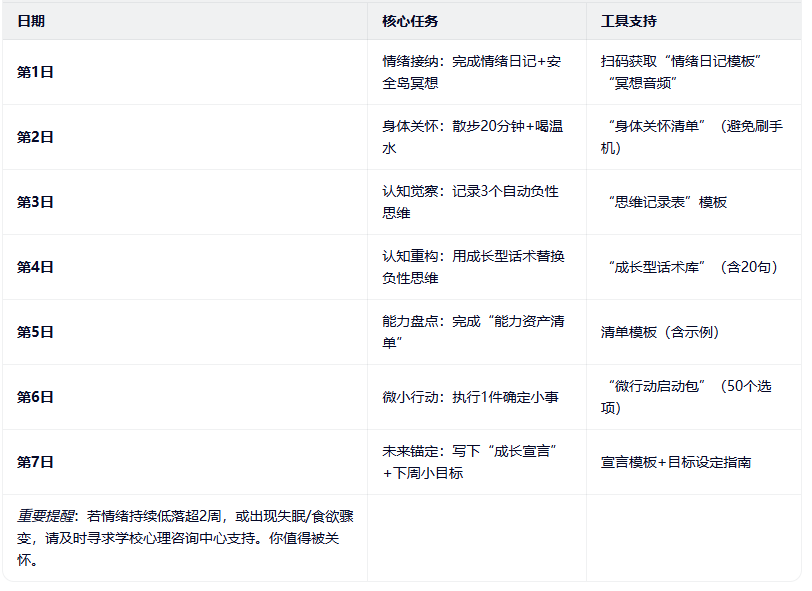
Task: Select the “身体关怀清单” tool cell
Action: (x=692, y=137)
